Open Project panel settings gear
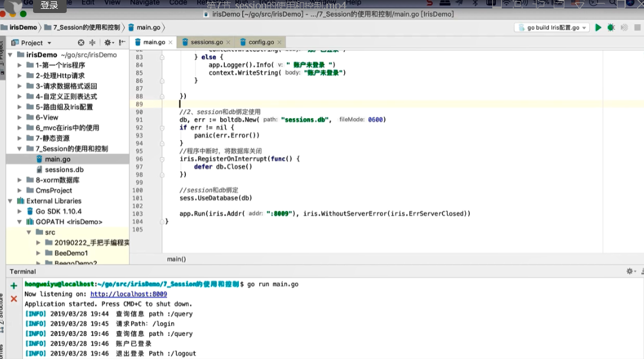Screen dimensions: 644x359 pyautogui.click(x=108, y=43)
